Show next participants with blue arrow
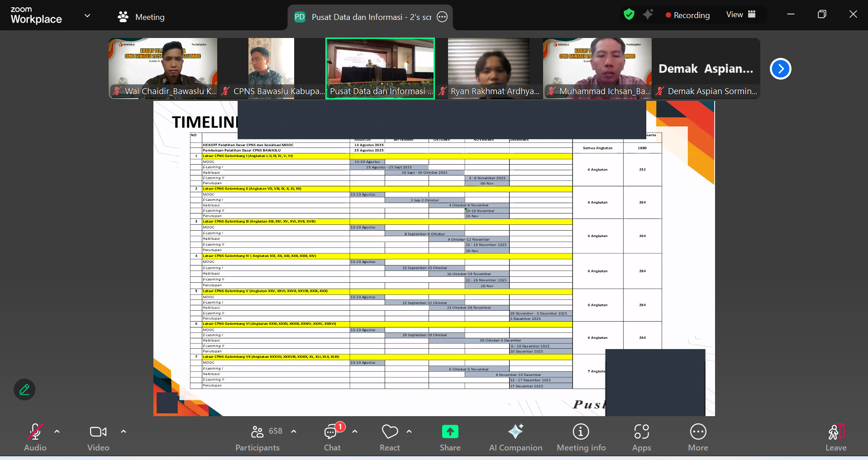The image size is (868, 460). click(x=780, y=69)
